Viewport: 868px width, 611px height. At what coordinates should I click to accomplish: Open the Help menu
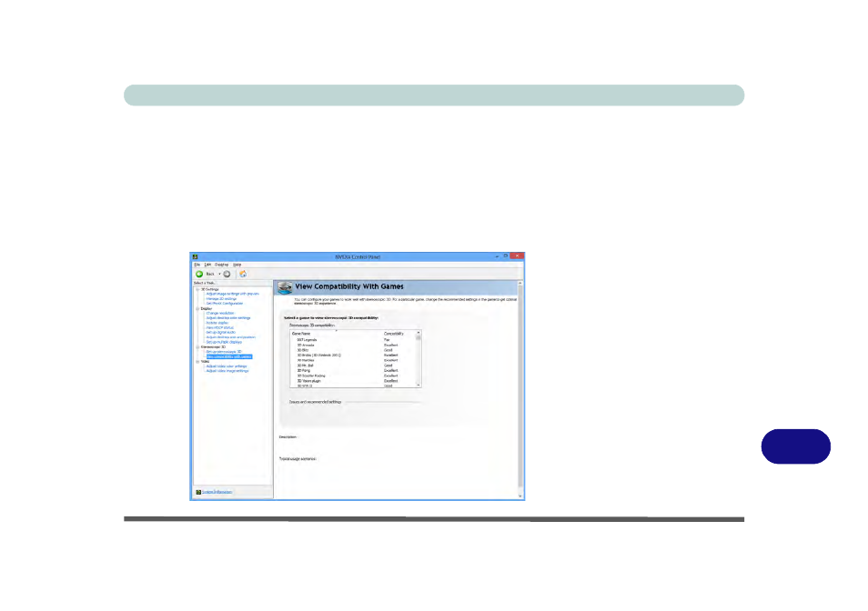(237, 265)
